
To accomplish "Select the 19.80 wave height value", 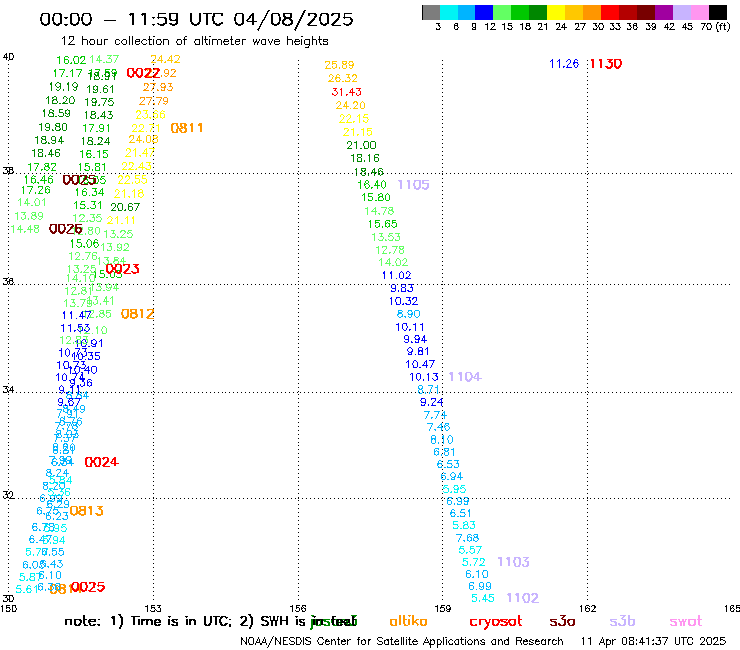I will click(x=53, y=127).
